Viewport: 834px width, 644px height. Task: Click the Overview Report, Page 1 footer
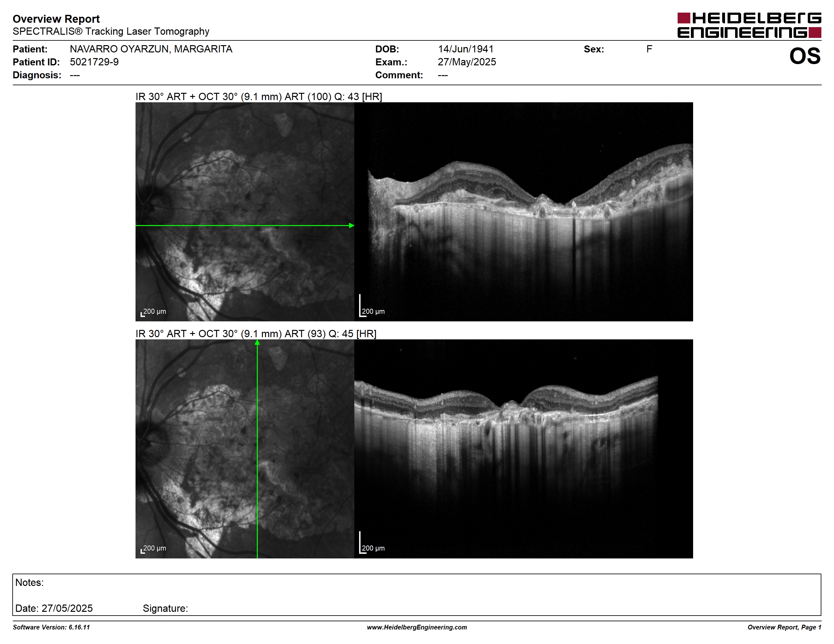[x=784, y=627]
